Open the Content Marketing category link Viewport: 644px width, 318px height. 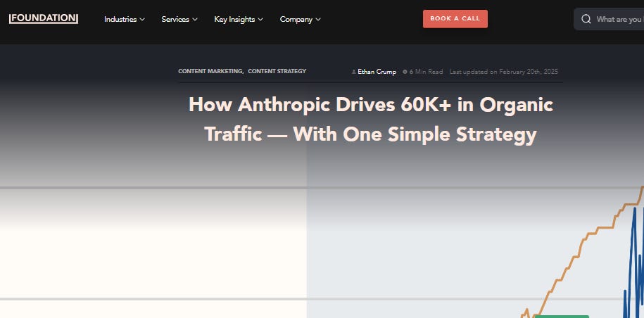click(211, 71)
